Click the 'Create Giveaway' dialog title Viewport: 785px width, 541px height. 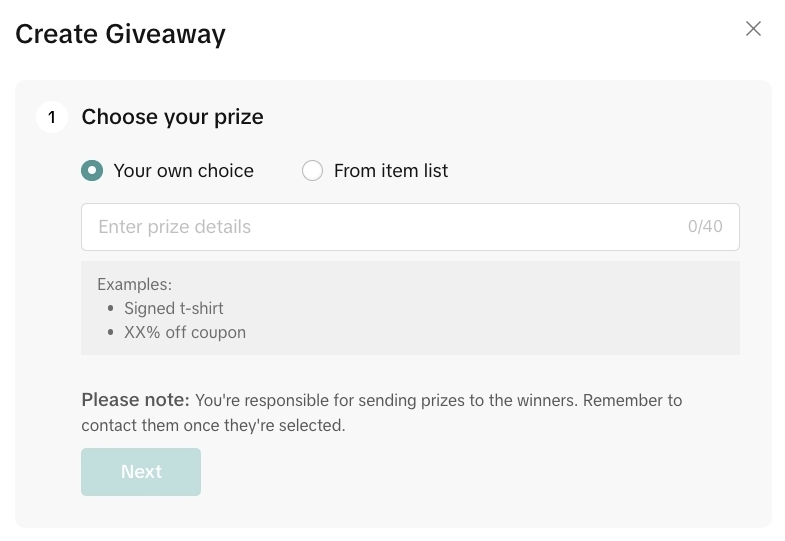click(x=120, y=34)
